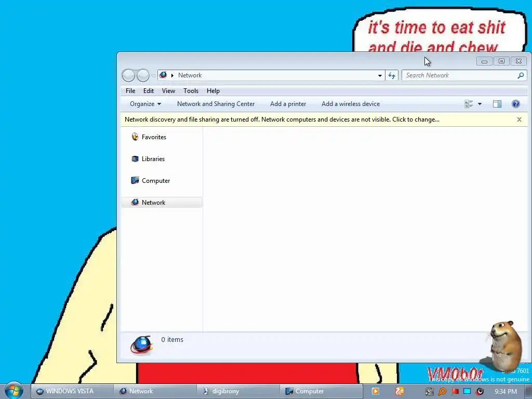
Task: Maximize the Network window
Action: pyautogui.click(x=501, y=61)
